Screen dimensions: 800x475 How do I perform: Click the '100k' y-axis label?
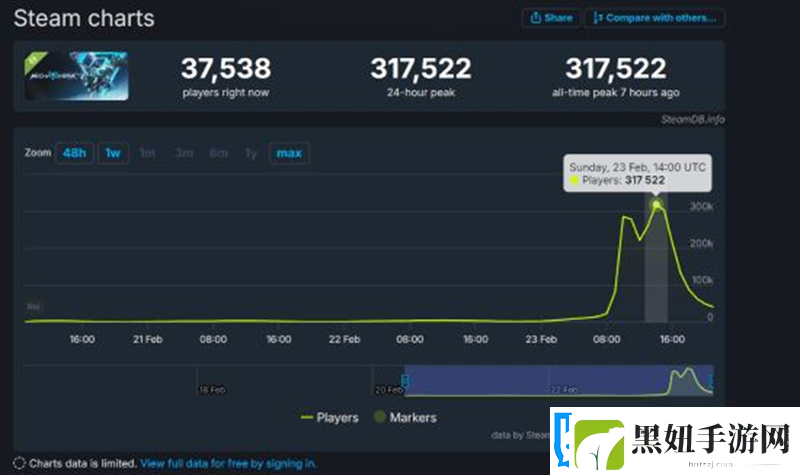coord(702,280)
